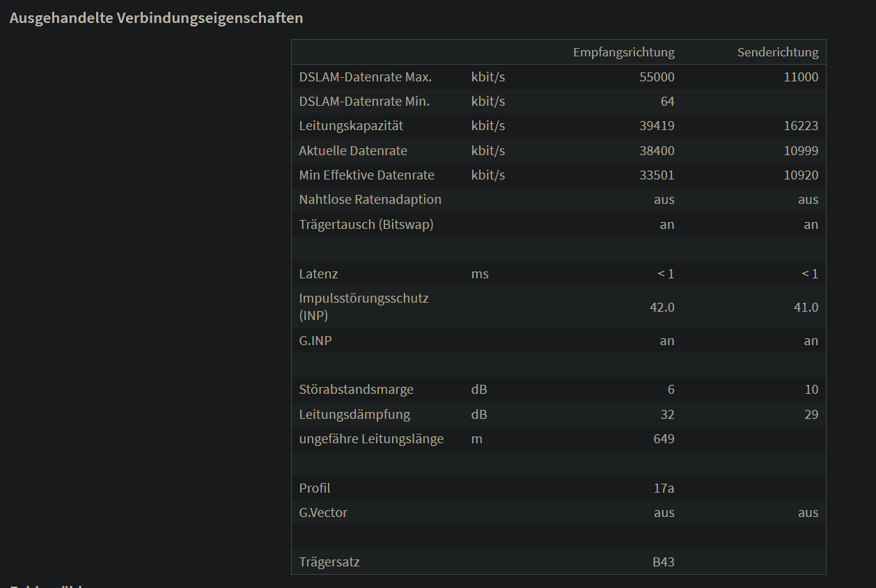Screen dimensions: 876x588
Task: Click the value 55000
Action: (x=657, y=77)
